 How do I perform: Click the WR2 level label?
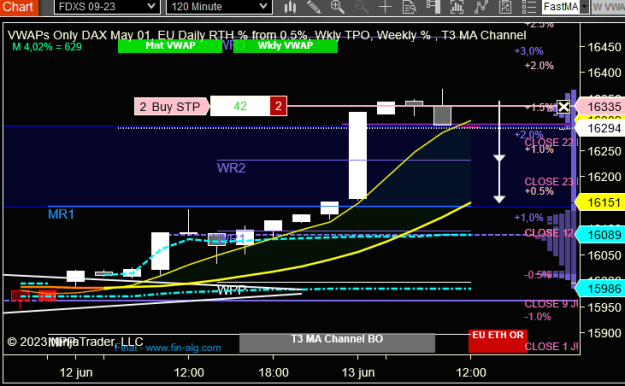tap(231, 168)
